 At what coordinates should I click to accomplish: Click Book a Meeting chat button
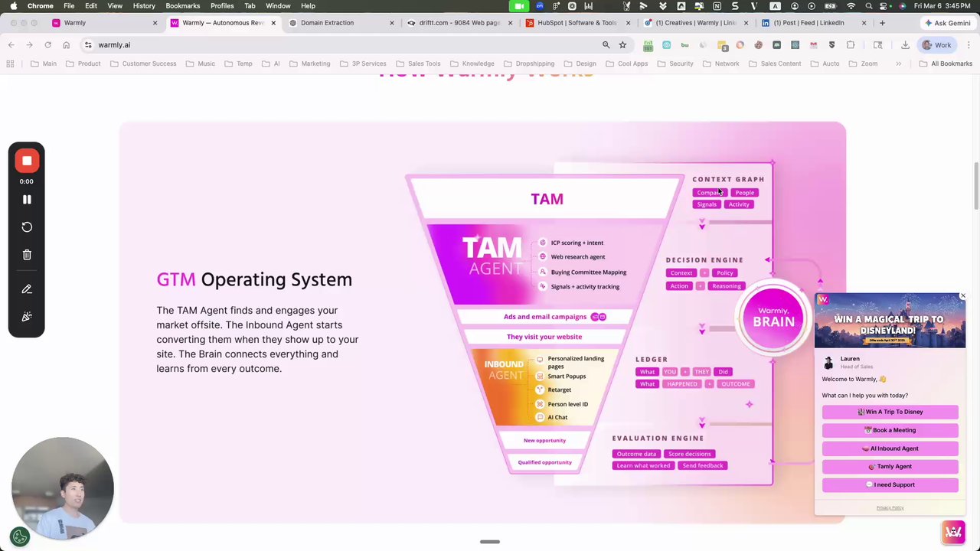click(x=890, y=430)
